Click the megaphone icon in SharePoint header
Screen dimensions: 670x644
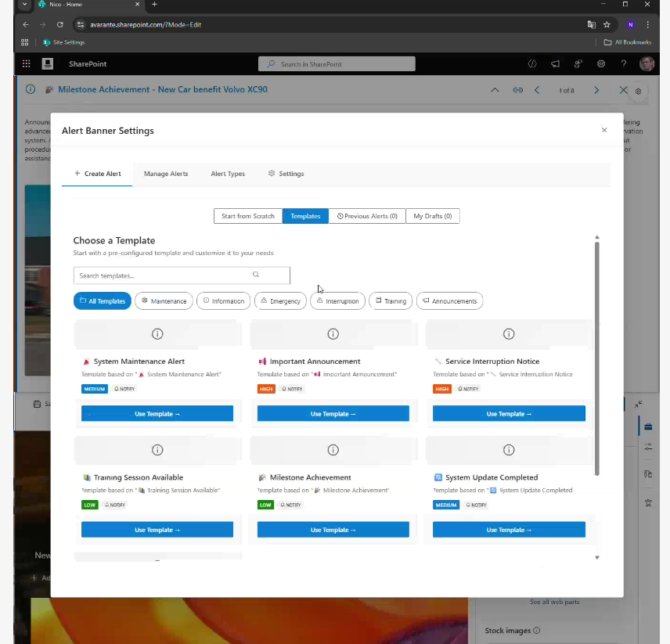pos(555,64)
